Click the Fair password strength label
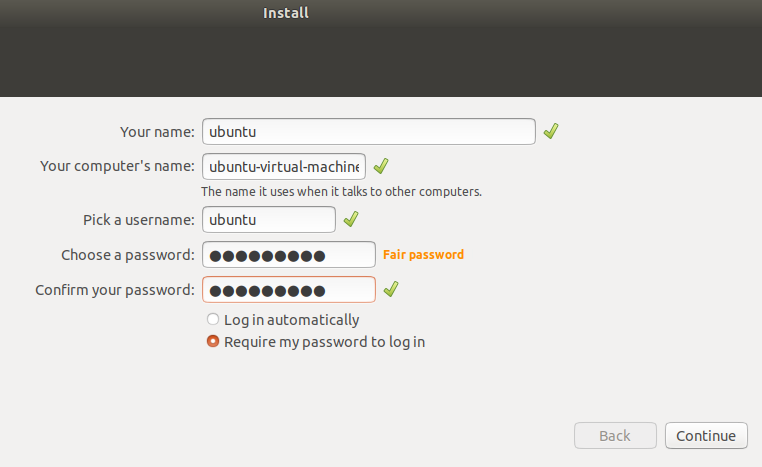This screenshot has height=467, width=762. coord(423,254)
